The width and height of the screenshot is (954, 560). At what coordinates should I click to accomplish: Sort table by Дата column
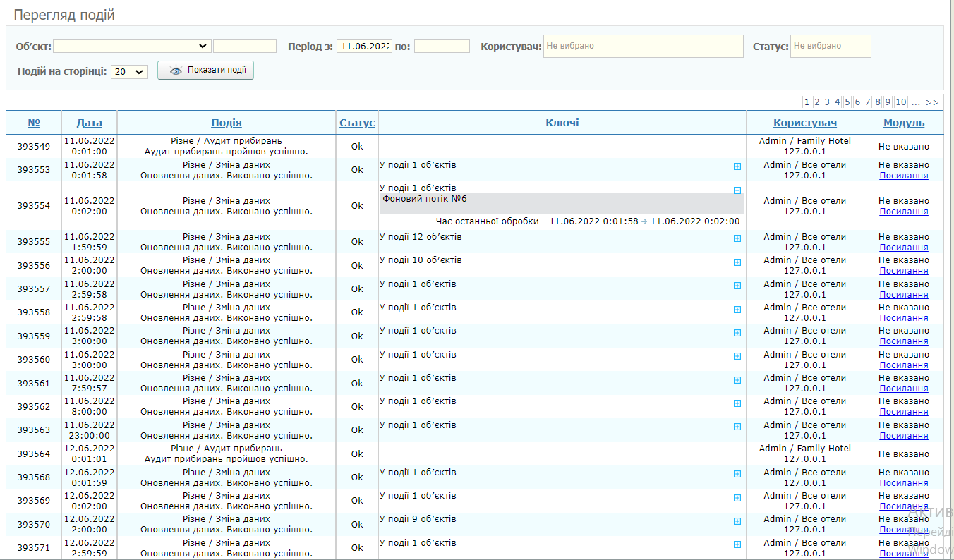coord(89,123)
